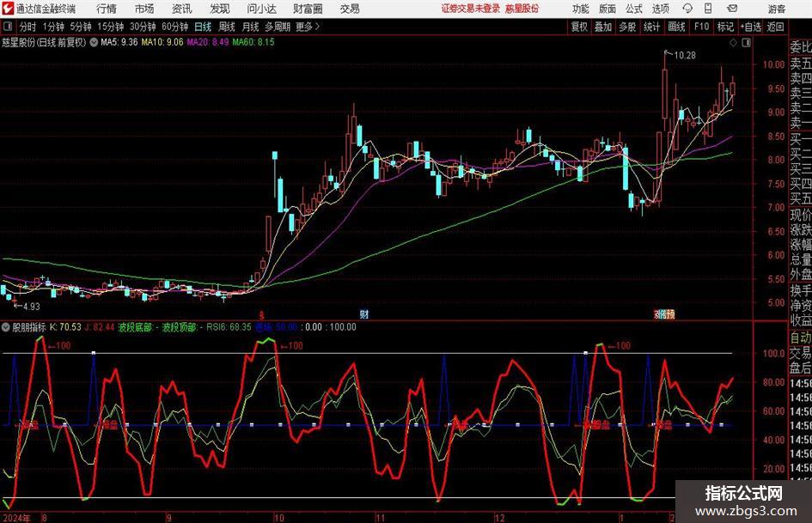Click the 统计 statistics button
Viewport: 812px width, 523px height.
click(651, 27)
